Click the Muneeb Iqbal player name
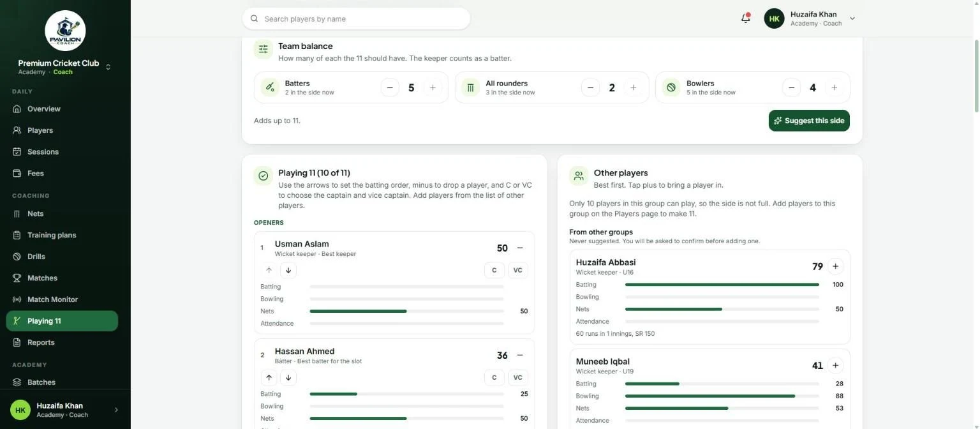This screenshot has width=980, height=429. (x=602, y=361)
